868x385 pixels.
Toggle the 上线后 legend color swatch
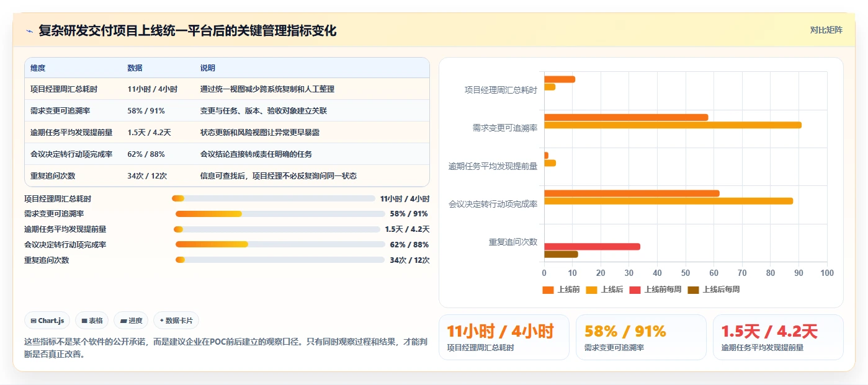pos(591,290)
